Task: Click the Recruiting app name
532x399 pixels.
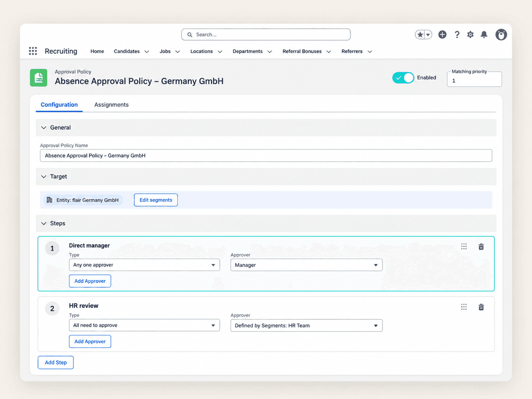Action: click(61, 51)
